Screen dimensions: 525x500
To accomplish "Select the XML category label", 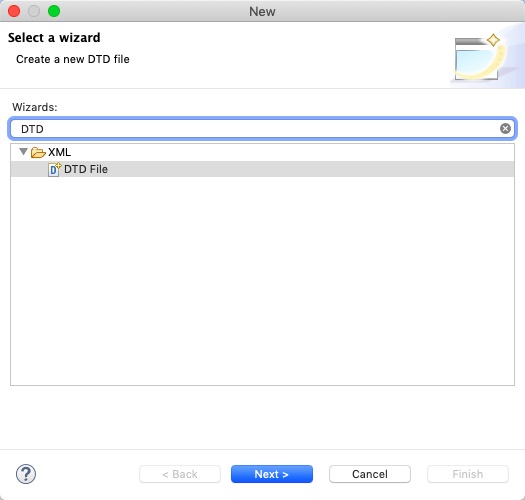I will (59, 152).
